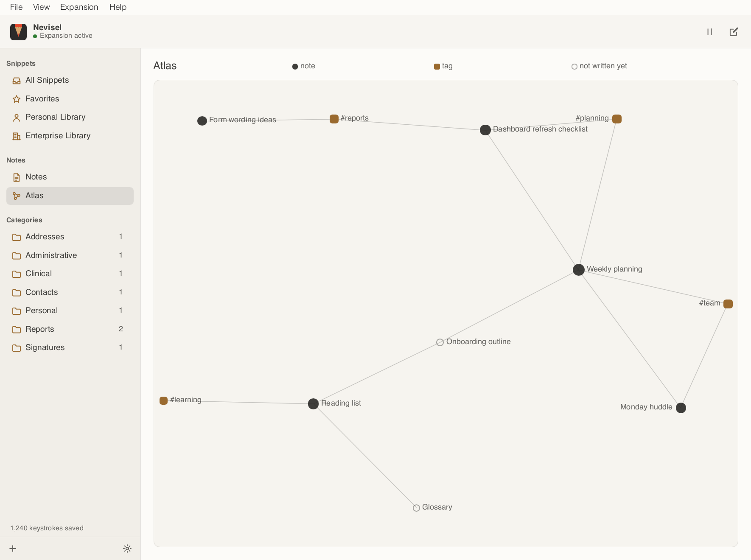Click the note legend entry
751x560 pixels.
(x=304, y=66)
